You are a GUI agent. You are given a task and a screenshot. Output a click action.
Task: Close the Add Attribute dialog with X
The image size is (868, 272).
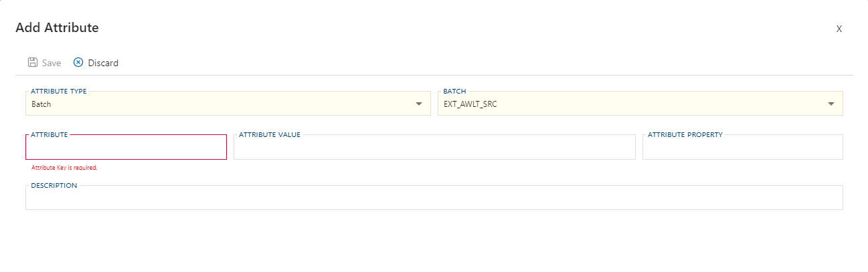[839, 29]
